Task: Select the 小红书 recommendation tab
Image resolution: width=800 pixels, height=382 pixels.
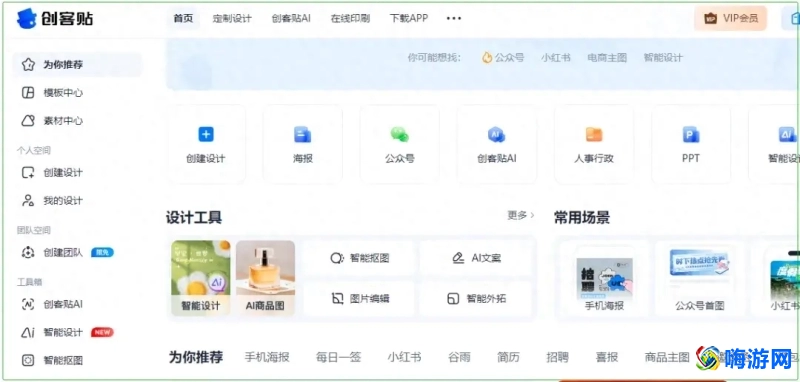Action: point(404,357)
